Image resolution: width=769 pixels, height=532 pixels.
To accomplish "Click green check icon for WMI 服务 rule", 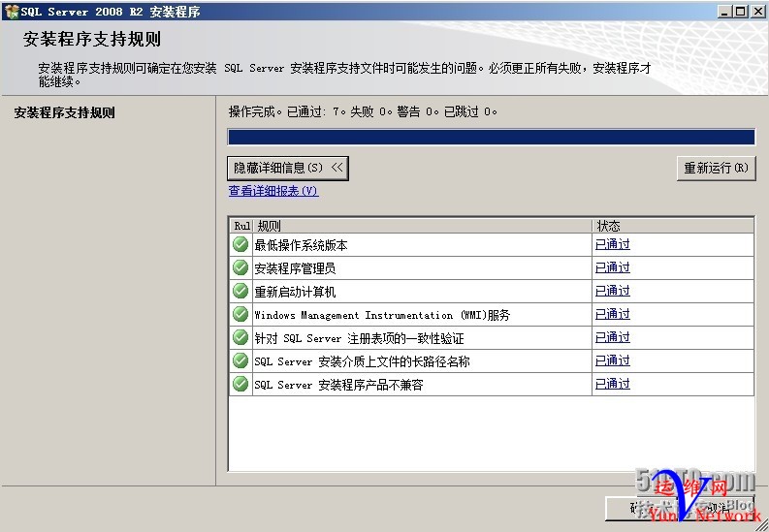I will pyautogui.click(x=240, y=314).
